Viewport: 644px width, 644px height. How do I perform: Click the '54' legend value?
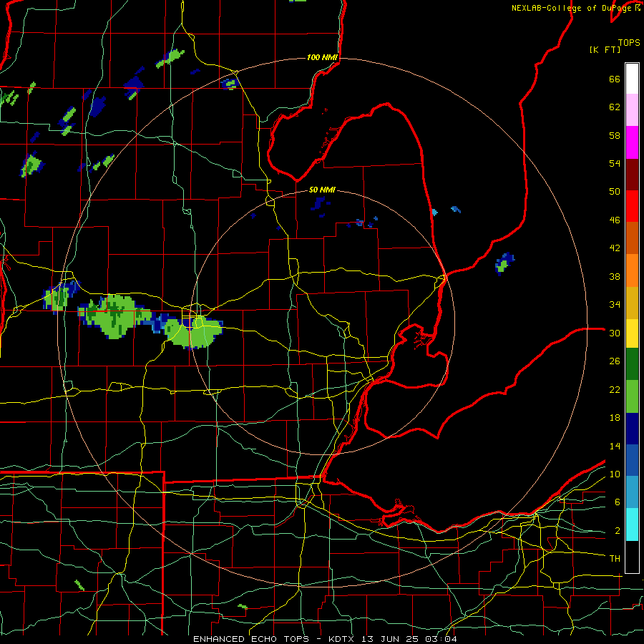coord(615,163)
